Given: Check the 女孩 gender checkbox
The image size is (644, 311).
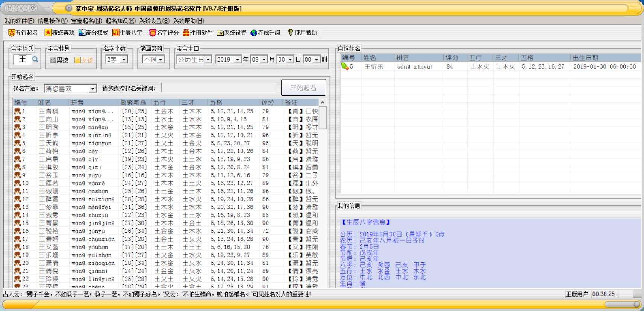Looking at the screenshot, I should pos(77,60).
